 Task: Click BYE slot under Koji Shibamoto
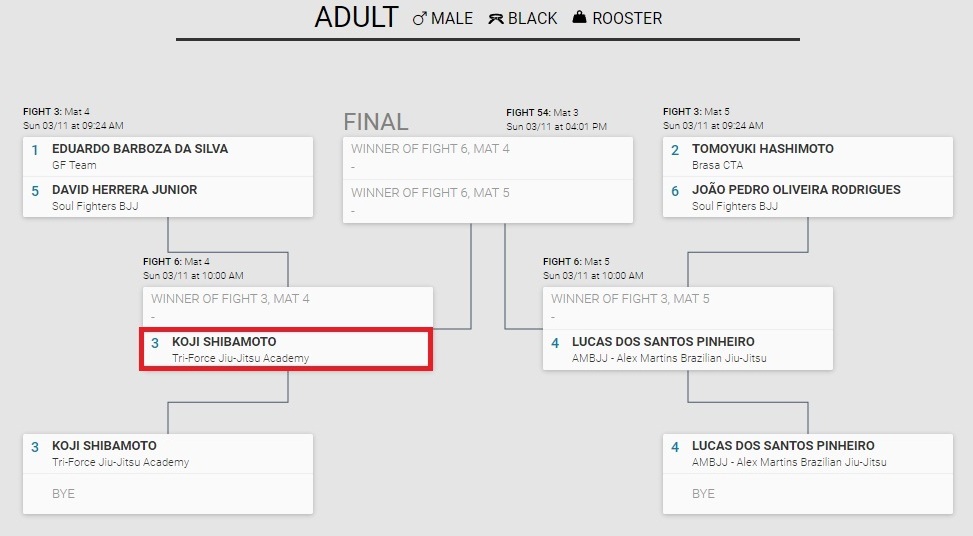pos(168,494)
